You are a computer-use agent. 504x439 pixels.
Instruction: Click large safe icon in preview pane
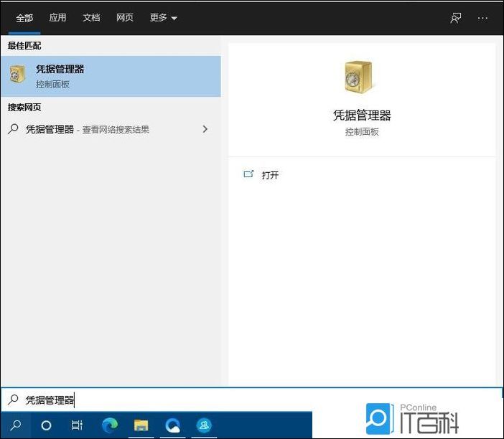point(358,77)
